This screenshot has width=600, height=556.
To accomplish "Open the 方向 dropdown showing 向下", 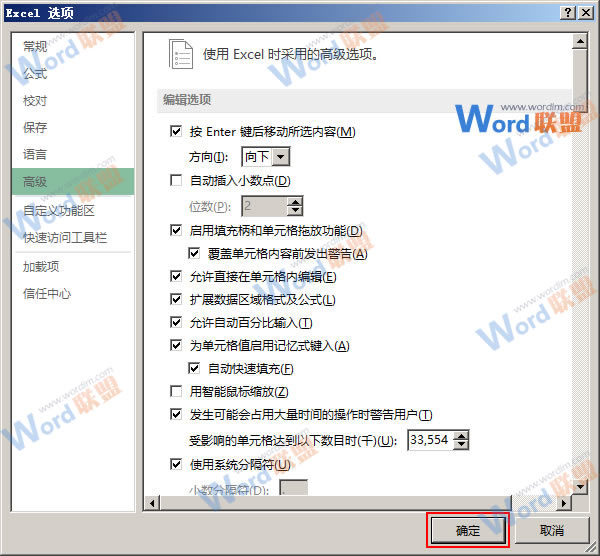I will 266,157.
